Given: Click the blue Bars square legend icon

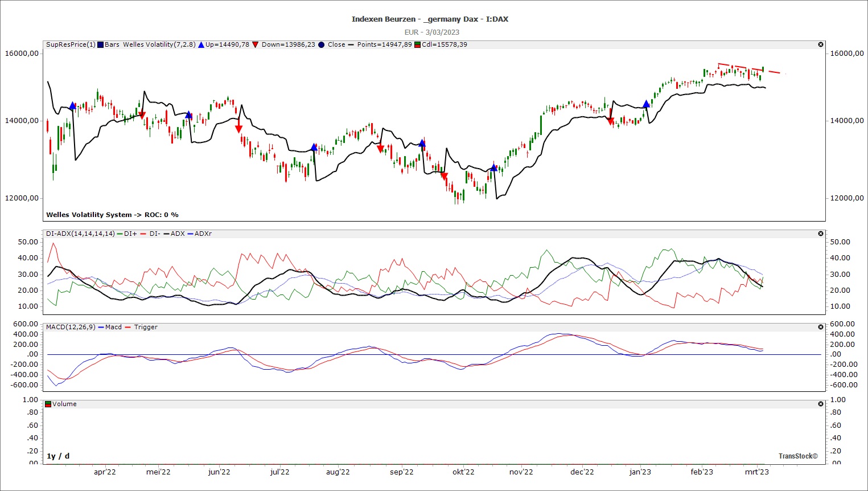Looking at the screenshot, I should (101, 44).
